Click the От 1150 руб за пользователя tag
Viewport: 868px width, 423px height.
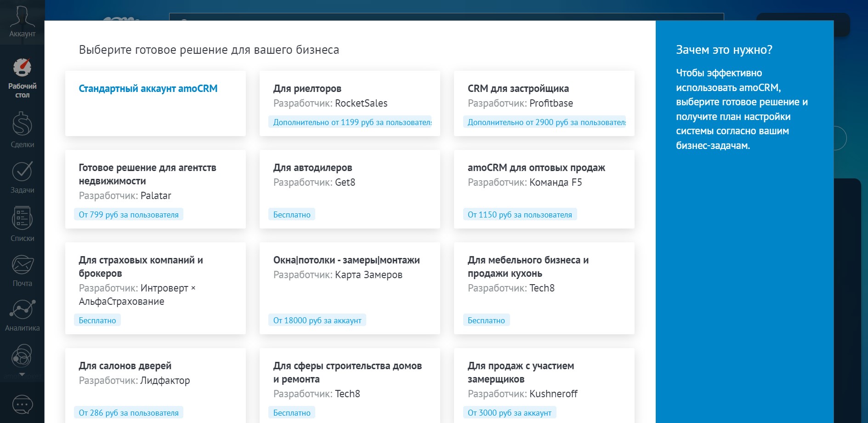[520, 215]
